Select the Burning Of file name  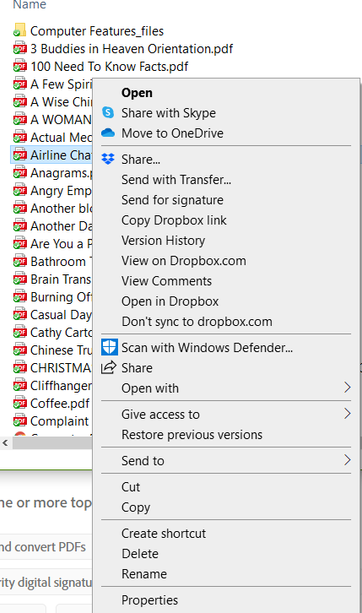[x=61, y=297]
